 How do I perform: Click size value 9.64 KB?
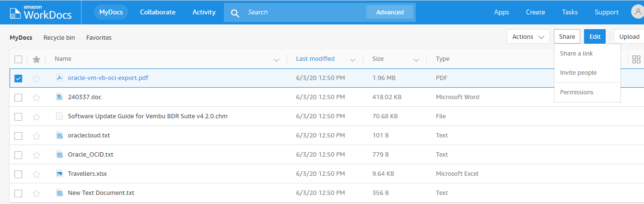(x=383, y=173)
